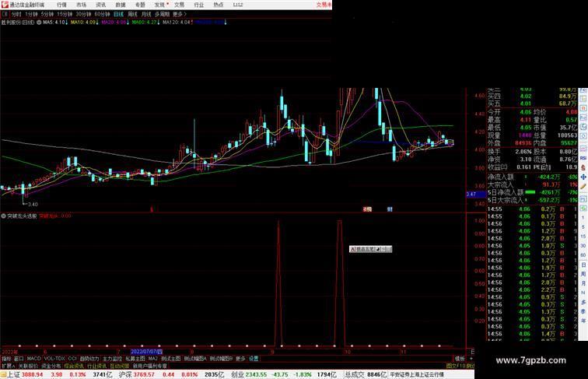Open the 交易 menu

click(179, 5)
